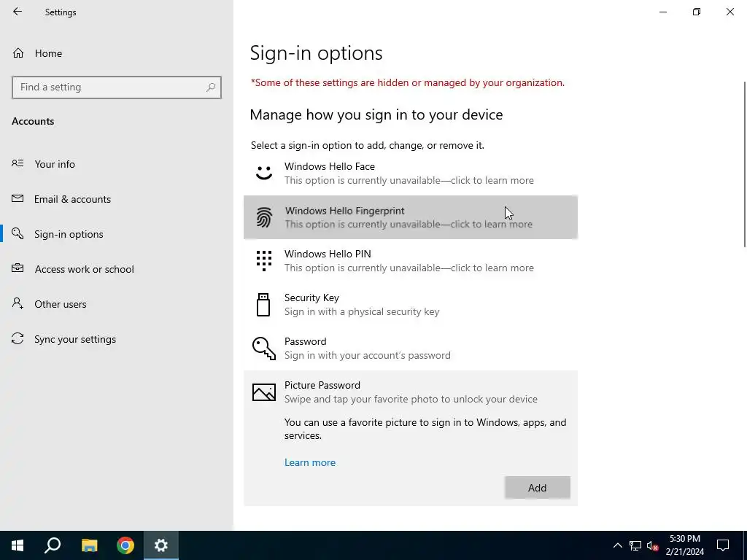
Task: Expand the Windows Hello PIN option
Action: tap(410, 261)
